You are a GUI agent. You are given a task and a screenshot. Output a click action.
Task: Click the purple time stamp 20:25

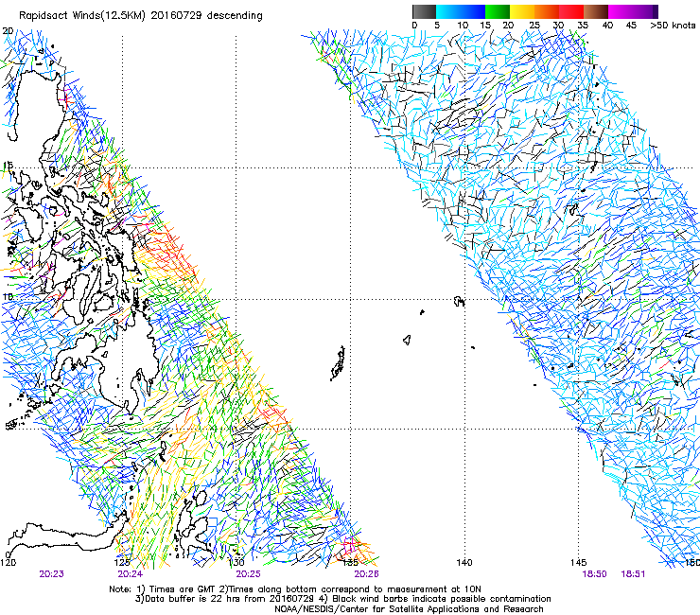(248, 574)
